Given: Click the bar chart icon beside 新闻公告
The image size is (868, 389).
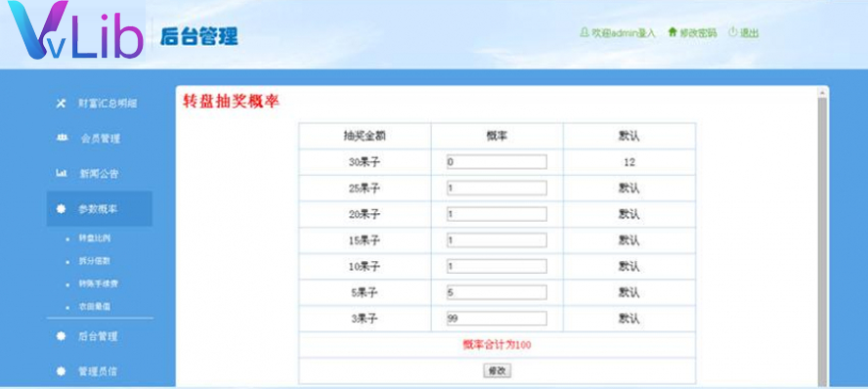Looking at the screenshot, I should 61,173.
